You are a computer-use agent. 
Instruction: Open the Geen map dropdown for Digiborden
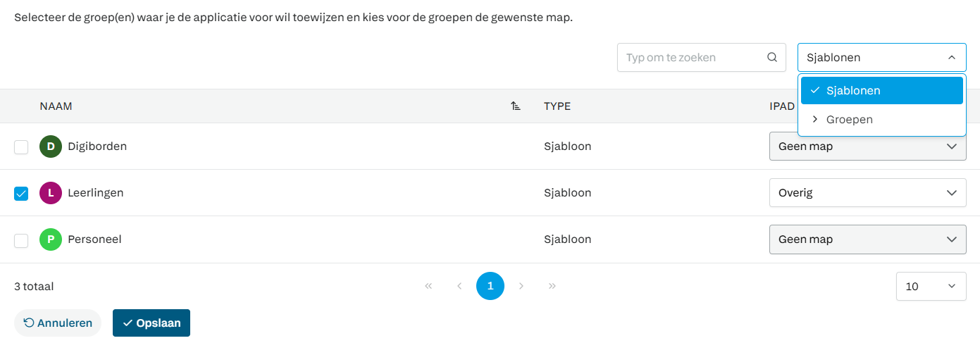point(867,146)
